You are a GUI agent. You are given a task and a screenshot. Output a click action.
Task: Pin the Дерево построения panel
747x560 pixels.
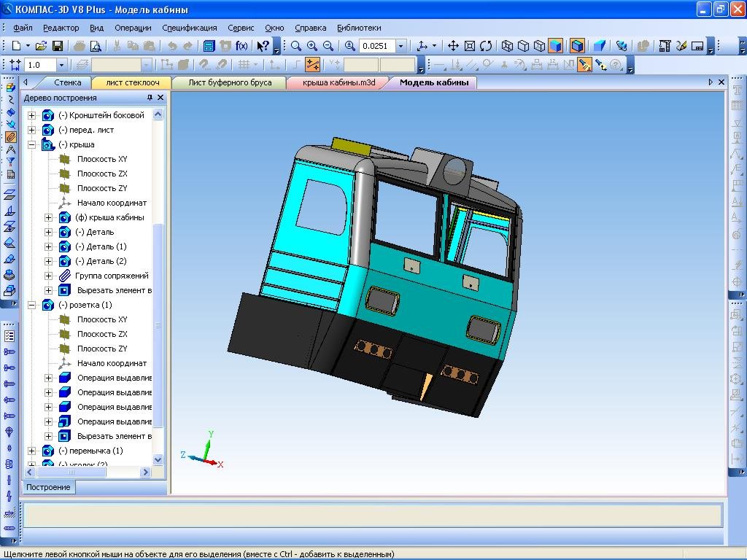(150, 98)
